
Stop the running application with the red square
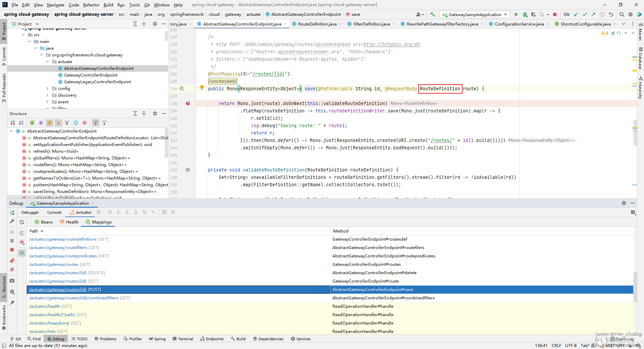point(555,14)
